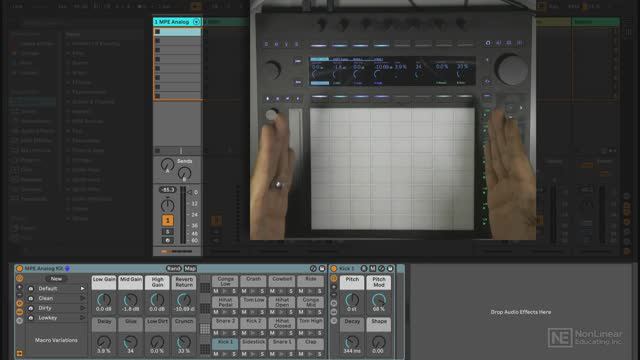The height and width of the screenshot is (360, 640).
Task: Click the bottom-left auto-select icon in the rack
Action: 19,353
